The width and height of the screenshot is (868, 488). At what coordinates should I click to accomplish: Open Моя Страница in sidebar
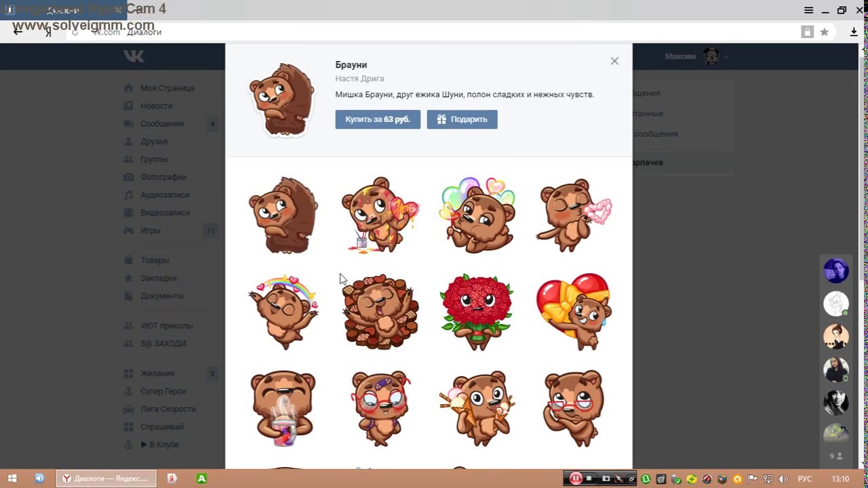[167, 88]
